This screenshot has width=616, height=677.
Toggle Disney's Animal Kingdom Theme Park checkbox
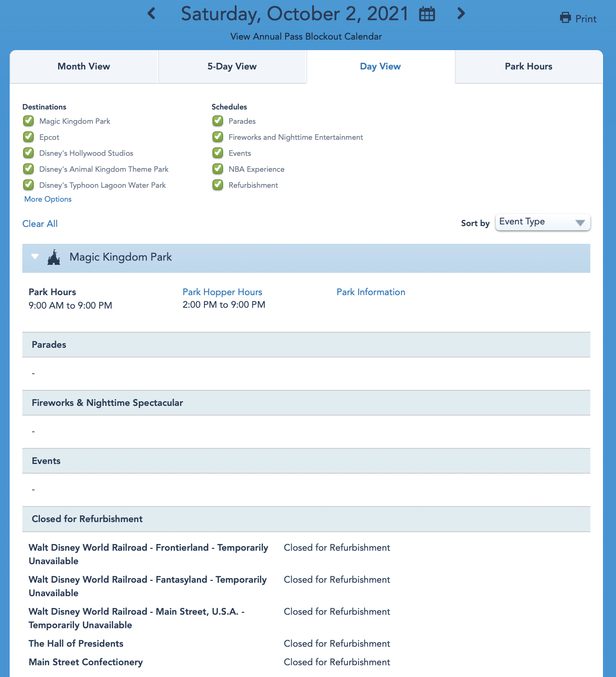tap(29, 169)
